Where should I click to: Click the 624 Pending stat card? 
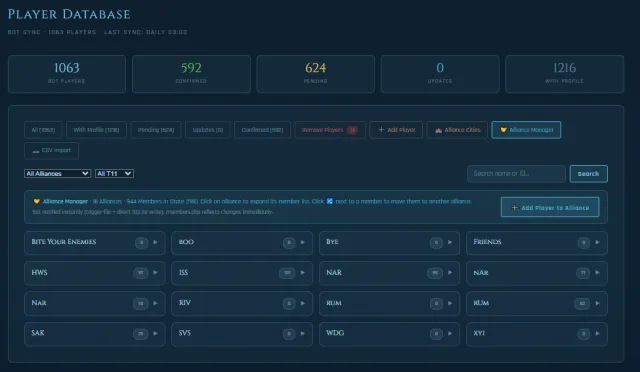(316, 74)
